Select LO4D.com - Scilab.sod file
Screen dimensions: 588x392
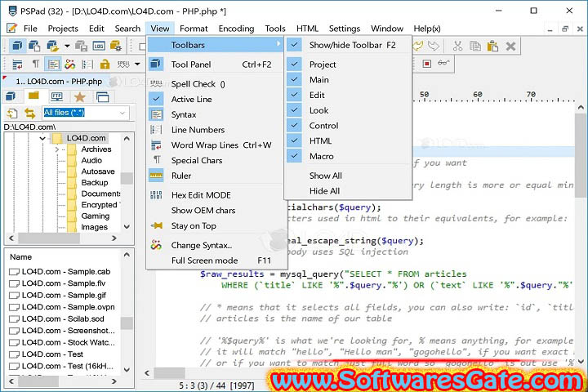click(x=63, y=318)
